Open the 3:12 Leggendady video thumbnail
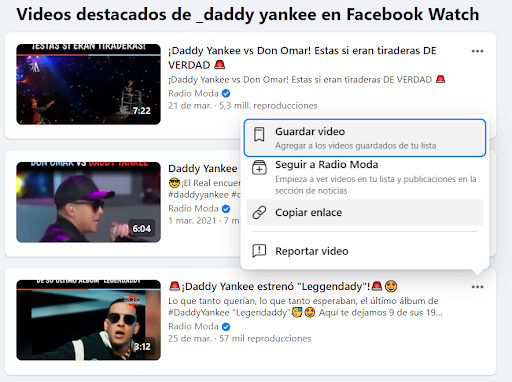This screenshot has width=512, height=382. (88, 320)
